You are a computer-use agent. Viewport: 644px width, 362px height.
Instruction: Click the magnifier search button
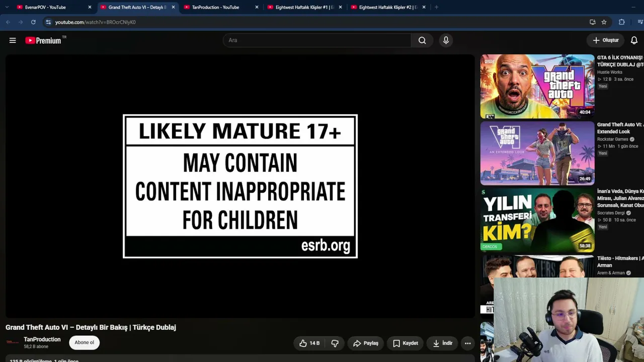pyautogui.click(x=422, y=40)
